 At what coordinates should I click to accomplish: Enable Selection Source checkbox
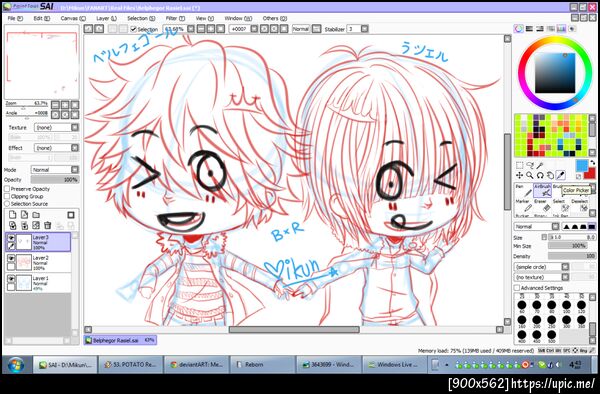tap(7, 204)
